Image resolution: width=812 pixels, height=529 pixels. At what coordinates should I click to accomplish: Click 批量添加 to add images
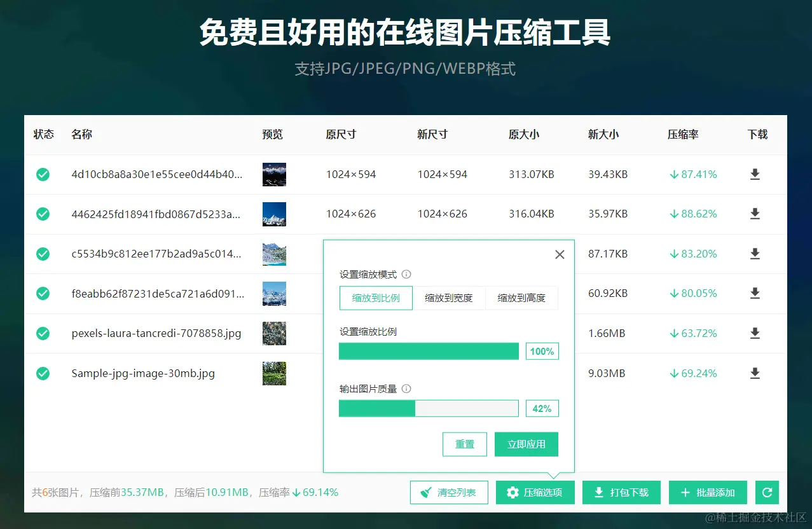click(708, 492)
